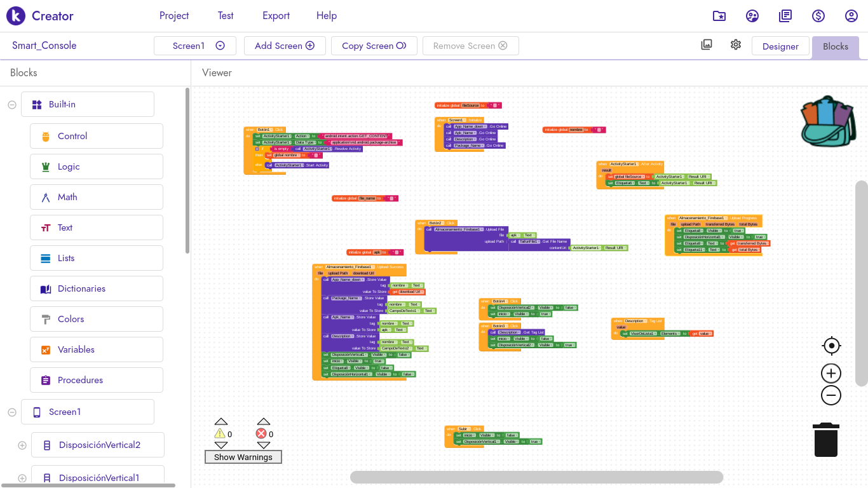Click the Show Warnings button
868x488 pixels.
(243, 457)
